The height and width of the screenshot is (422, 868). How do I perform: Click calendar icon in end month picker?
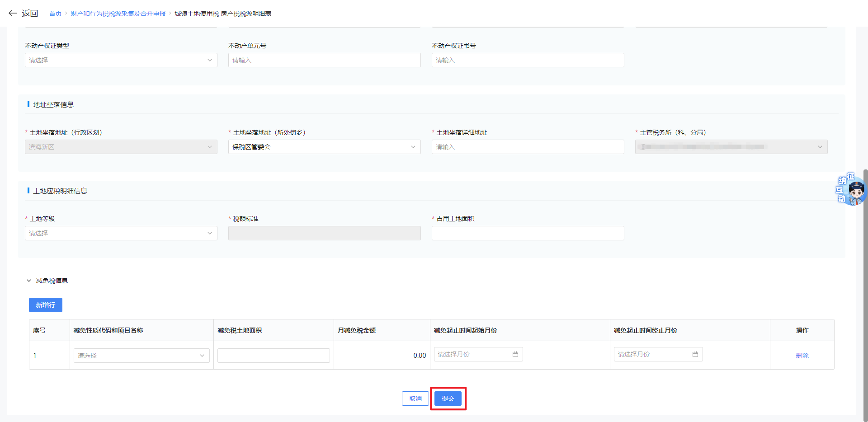click(x=695, y=354)
